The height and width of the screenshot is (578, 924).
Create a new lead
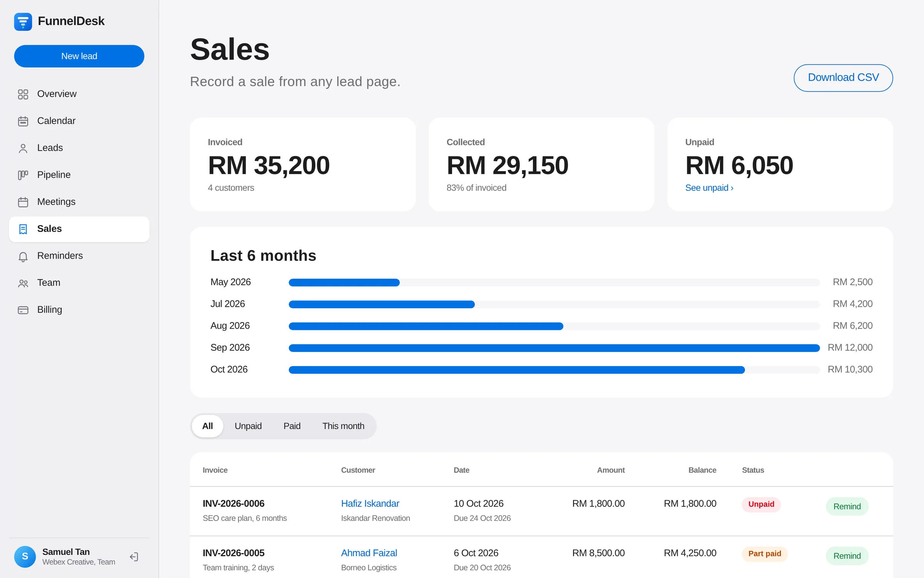(x=79, y=56)
